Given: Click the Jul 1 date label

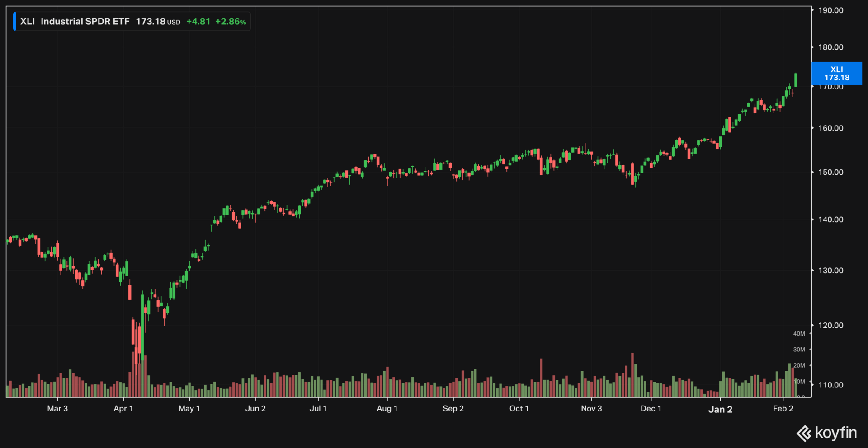Looking at the screenshot, I should pyautogui.click(x=318, y=409).
